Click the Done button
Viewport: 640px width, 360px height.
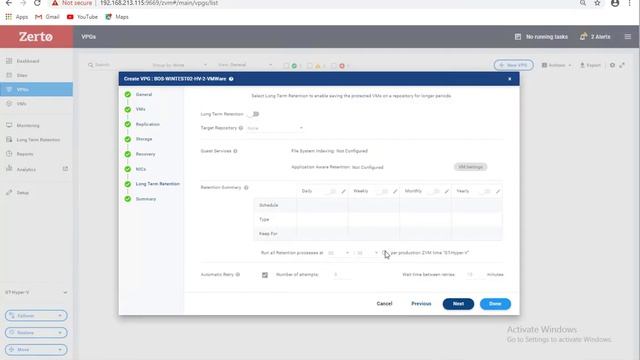495,304
